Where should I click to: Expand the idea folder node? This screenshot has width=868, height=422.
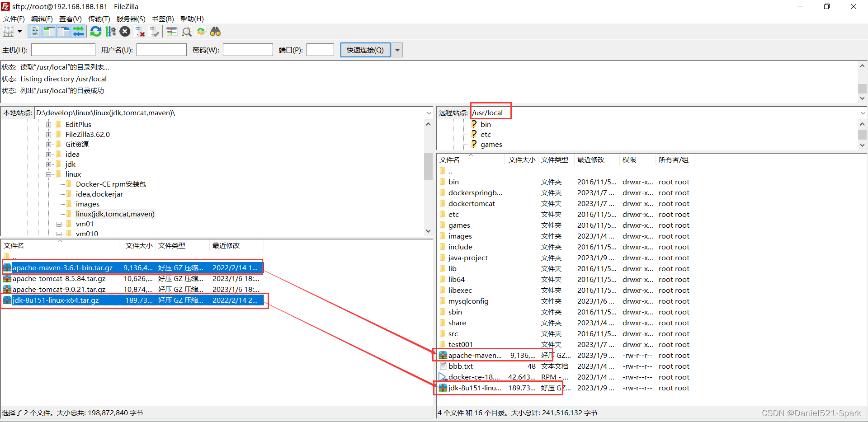click(x=49, y=155)
